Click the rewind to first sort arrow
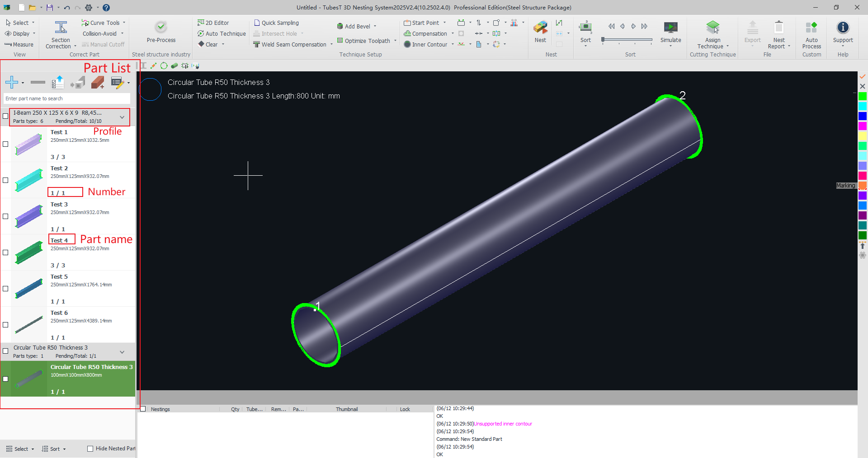The width and height of the screenshot is (868, 458). pyautogui.click(x=612, y=26)
